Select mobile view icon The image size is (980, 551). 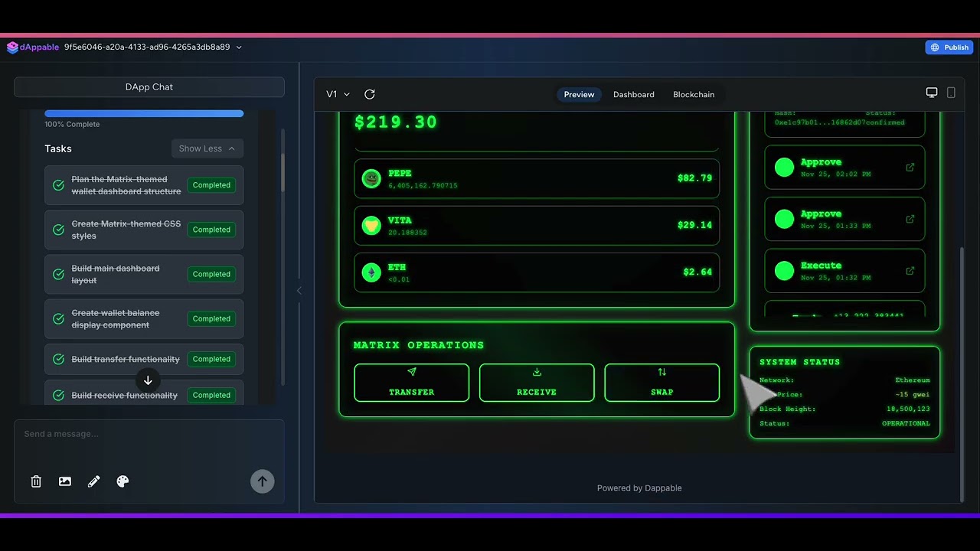click(x=951, y=93)
